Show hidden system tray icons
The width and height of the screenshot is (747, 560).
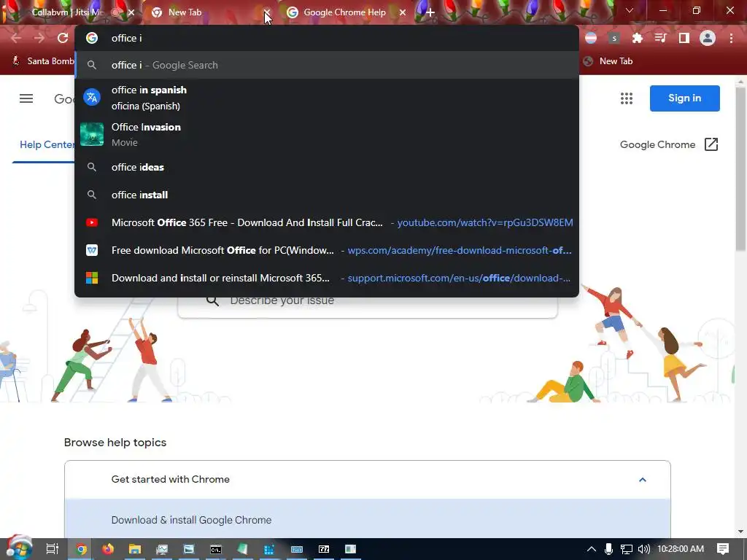pos(591,549)
